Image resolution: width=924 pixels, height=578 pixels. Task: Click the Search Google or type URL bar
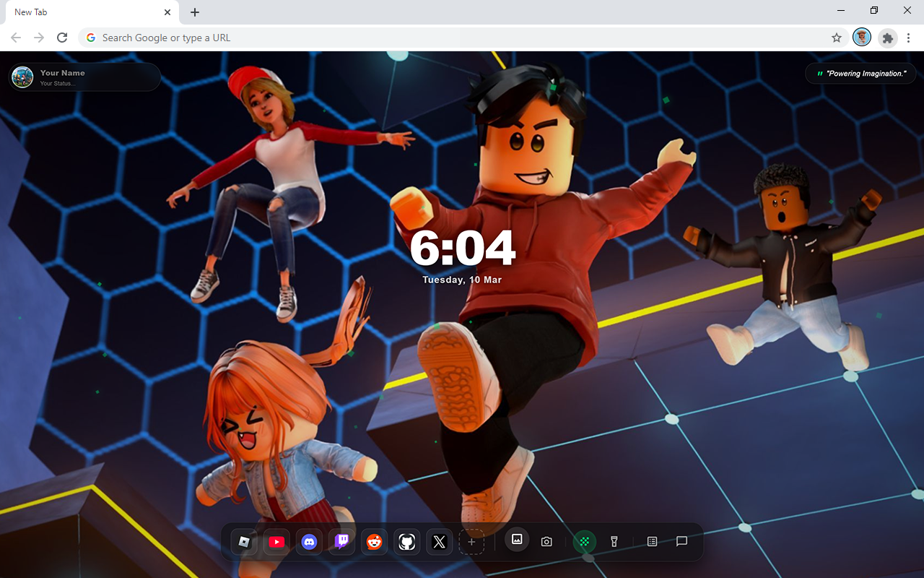(455, 38)
